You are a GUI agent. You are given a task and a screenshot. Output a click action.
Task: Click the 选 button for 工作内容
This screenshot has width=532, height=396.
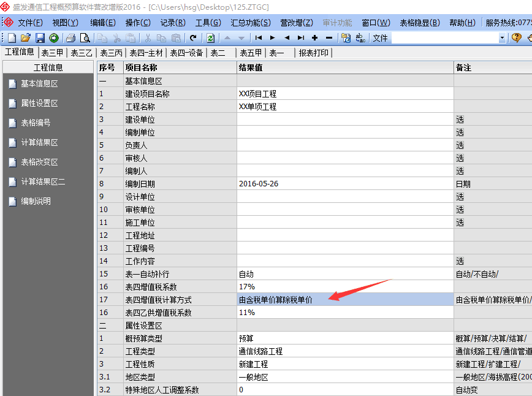[x=460, y=261]
